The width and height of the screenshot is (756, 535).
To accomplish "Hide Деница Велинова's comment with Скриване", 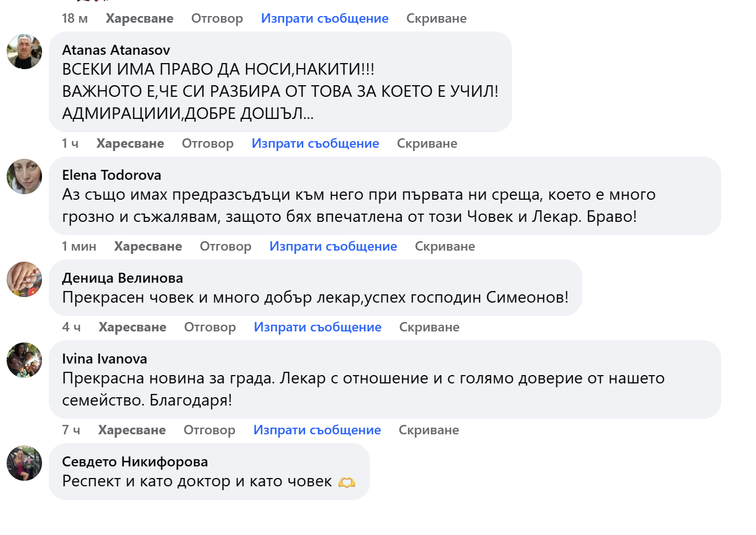I will coord(429,327).
